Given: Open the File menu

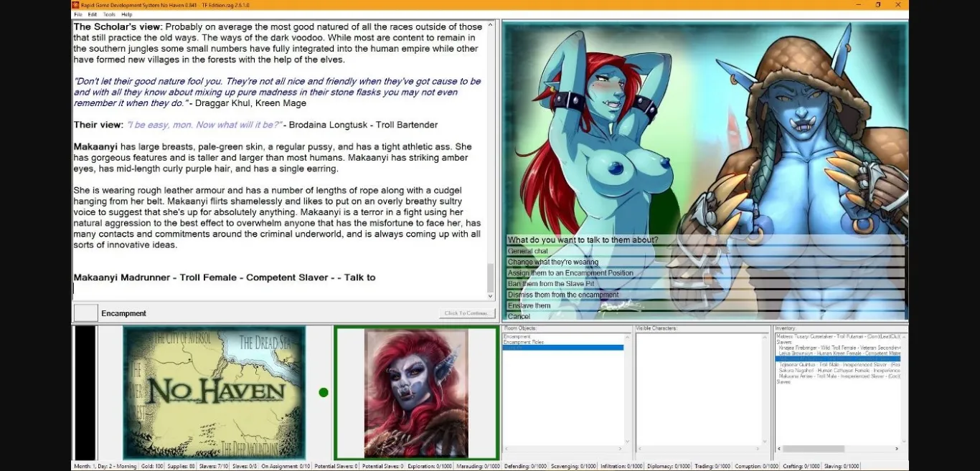Looking at the screenshot, I should (x=77, y=14).
